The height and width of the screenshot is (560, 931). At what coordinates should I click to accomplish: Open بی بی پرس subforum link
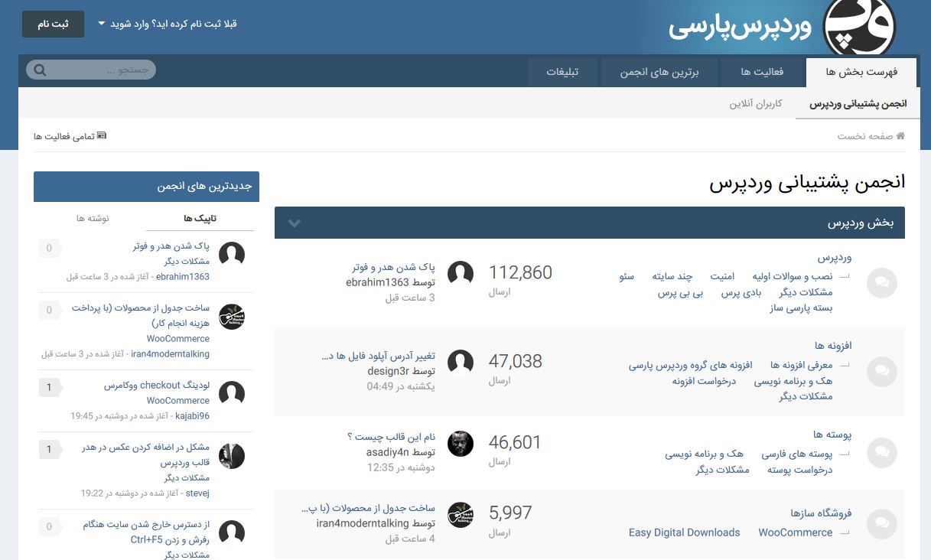[x=681, y=292]
